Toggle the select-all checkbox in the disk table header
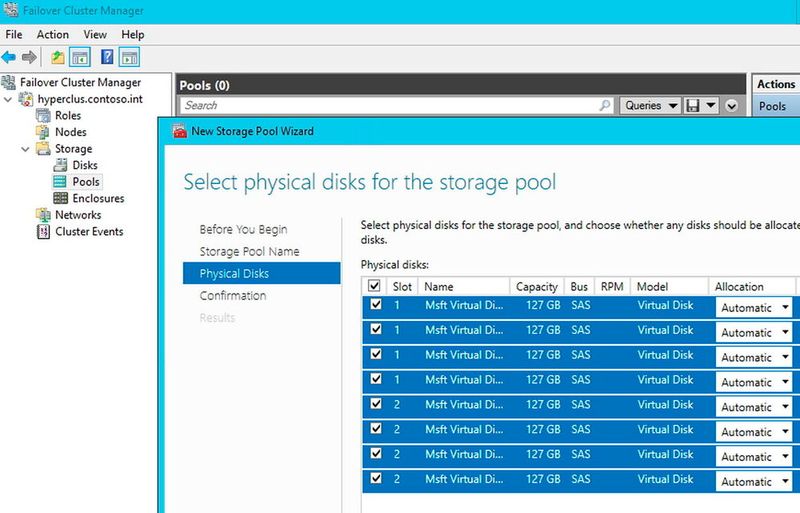Image resolution: width=800 pixels, height=513 pixels. 374,285
